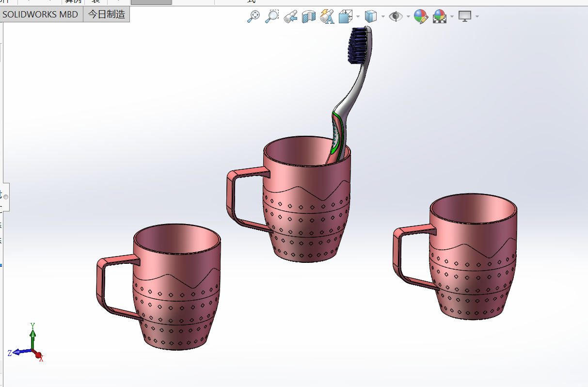Activate the Section View tool
Image resolution: width=588 pixels, height=387 pixels.
coord(309,16)
